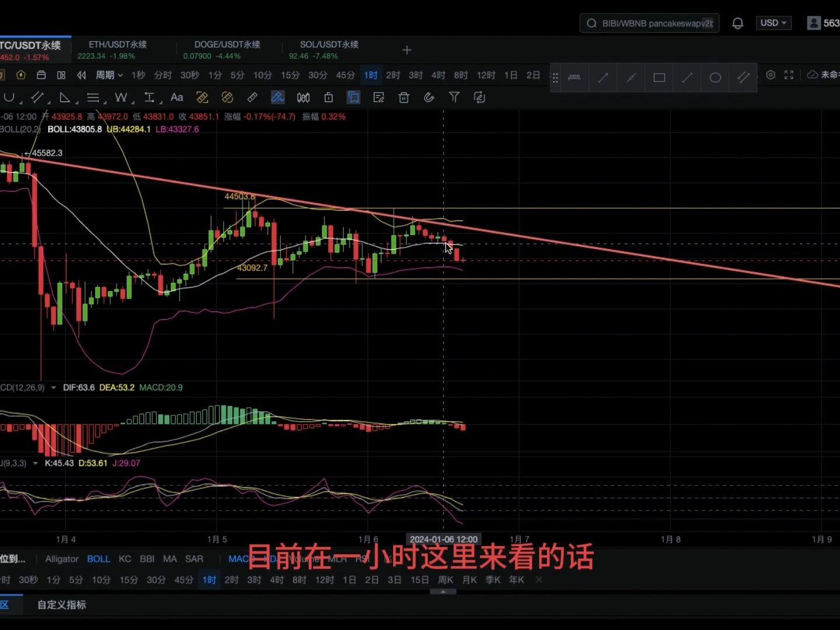This screenshot has height=630, width=840.
Task: Expand the MACD(12,26,9) indicator dropdown arrow
Action: [x=54, y=387]
